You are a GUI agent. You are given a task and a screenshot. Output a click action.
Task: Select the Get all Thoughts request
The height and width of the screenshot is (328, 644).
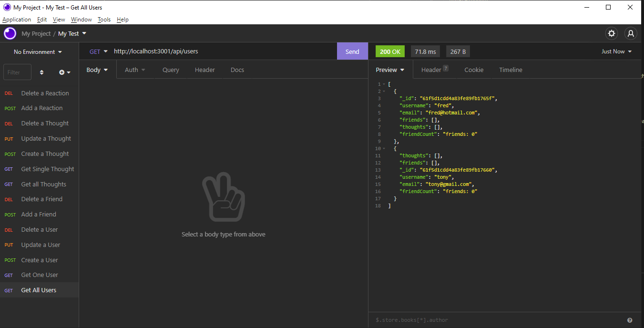[x=39, y=184]
